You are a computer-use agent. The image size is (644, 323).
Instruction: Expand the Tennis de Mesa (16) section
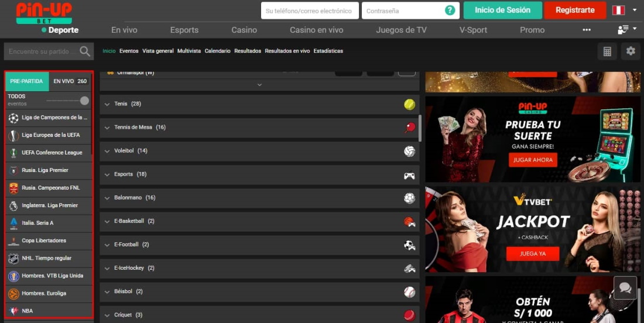259,128
